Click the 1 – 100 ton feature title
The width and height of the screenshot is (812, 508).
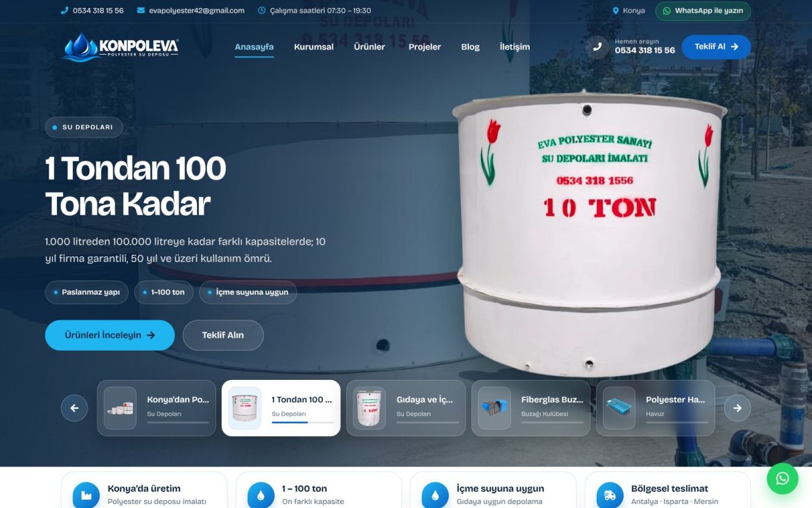point(304,488)
